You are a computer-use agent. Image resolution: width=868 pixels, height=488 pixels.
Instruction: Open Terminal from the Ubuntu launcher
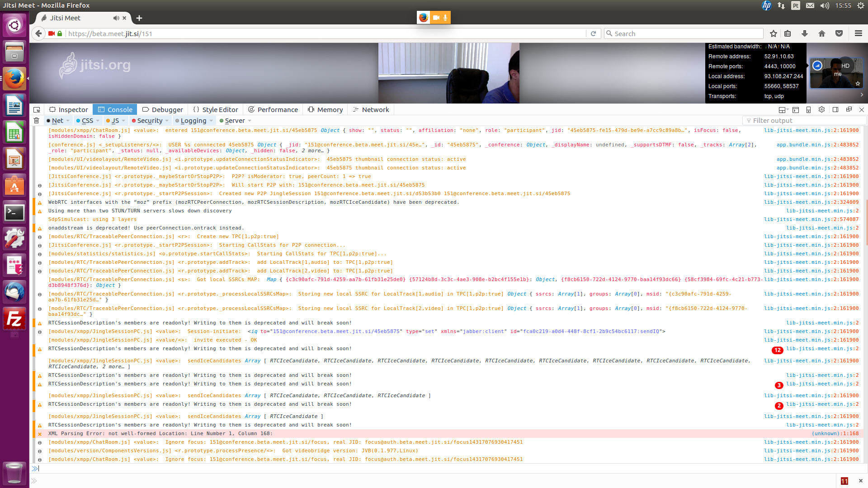coord(14,212)
